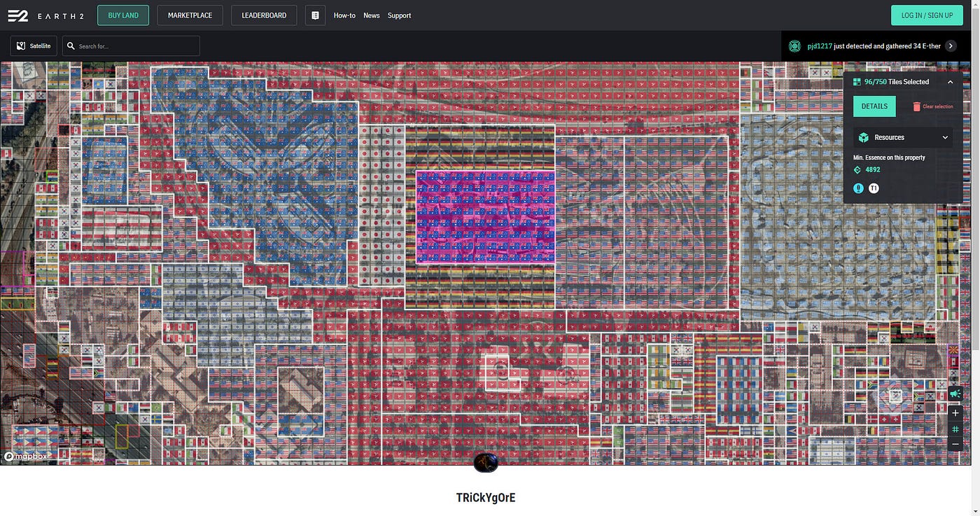Viewport: 980px width, 516px height.
Task: Collapse the Tiles Selected panel
Action: pyautogui.click(x=950, y=82)
